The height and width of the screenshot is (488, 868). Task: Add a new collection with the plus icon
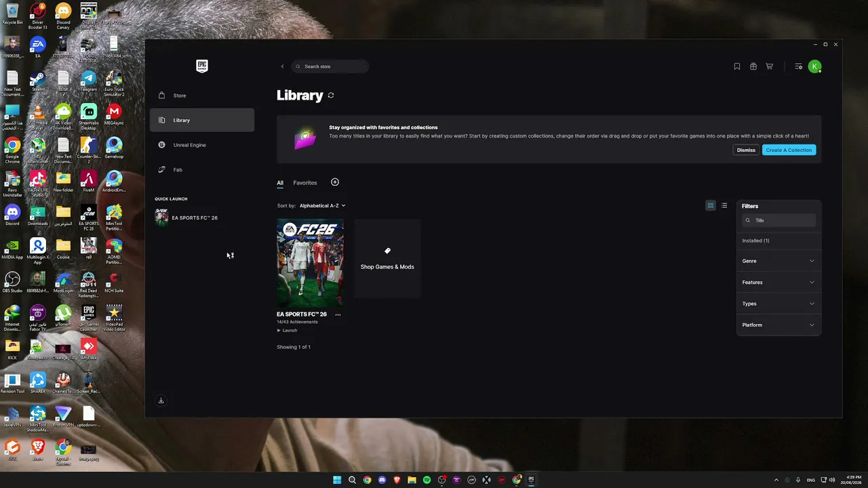(335, 182)
